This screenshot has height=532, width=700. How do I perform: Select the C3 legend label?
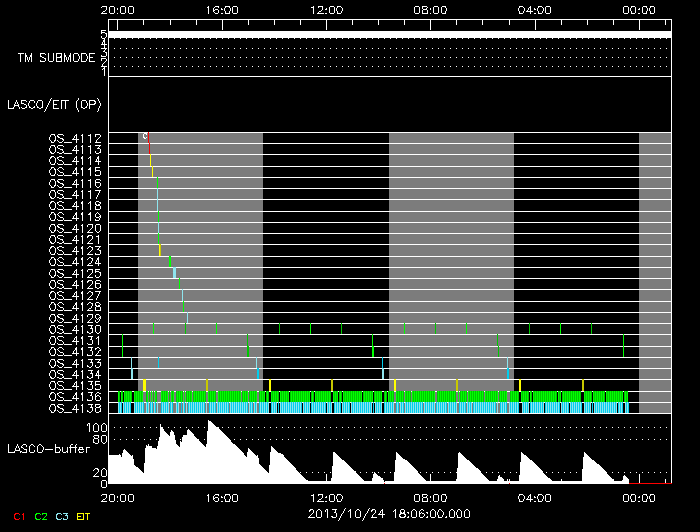coord(62,516)
